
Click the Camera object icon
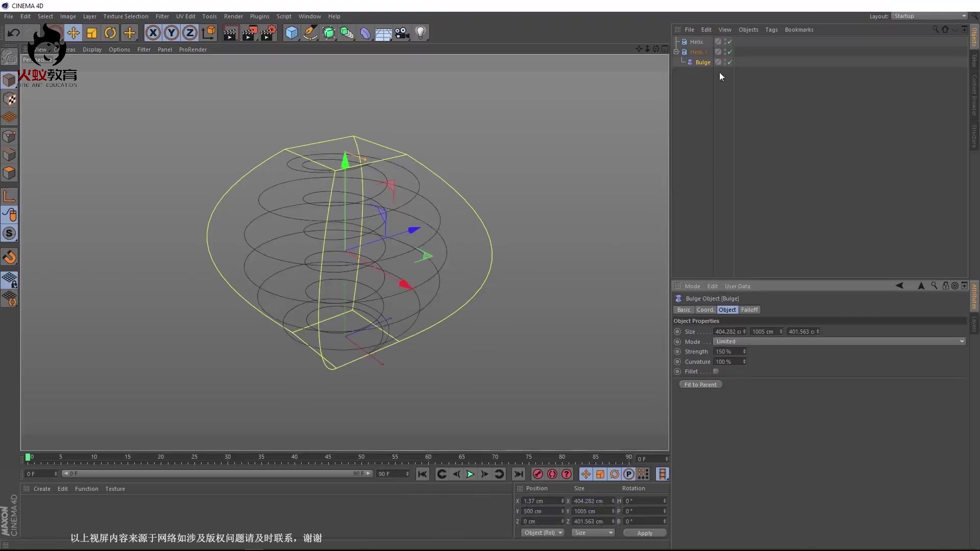[x=402, y=33]
